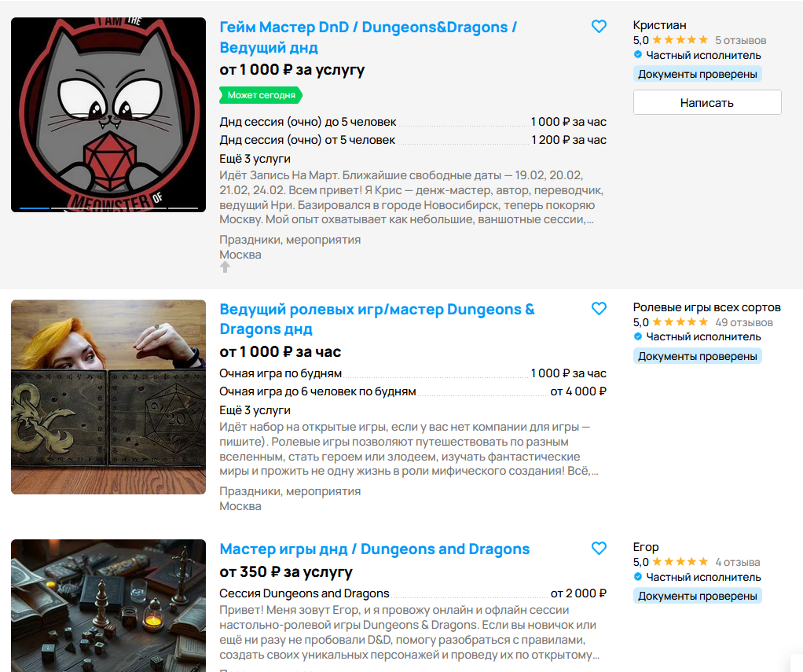803x672 pixels.
Task: Click verified badge icon in Ролевые игры всех сортов profile
Action: tap(637, 336)
